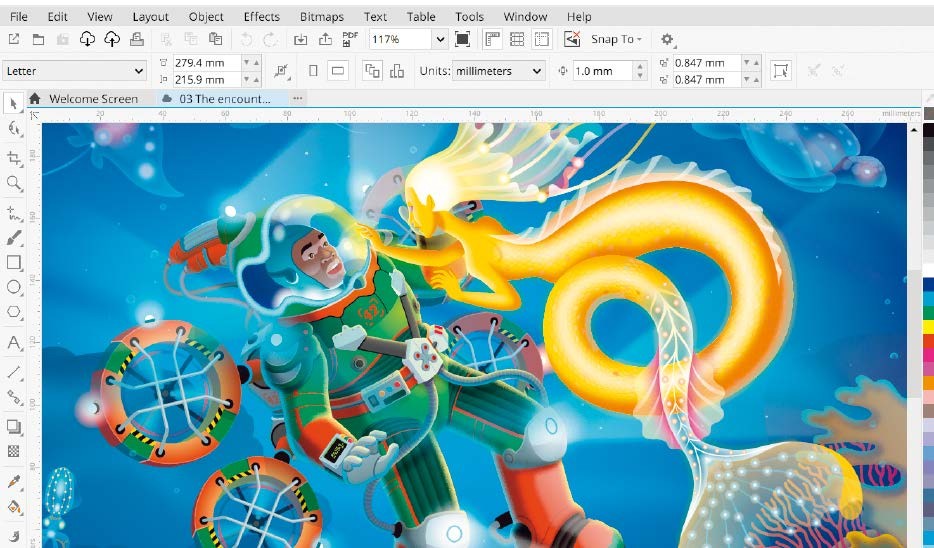Click the Open folder icon

click(x=38, y=39)
